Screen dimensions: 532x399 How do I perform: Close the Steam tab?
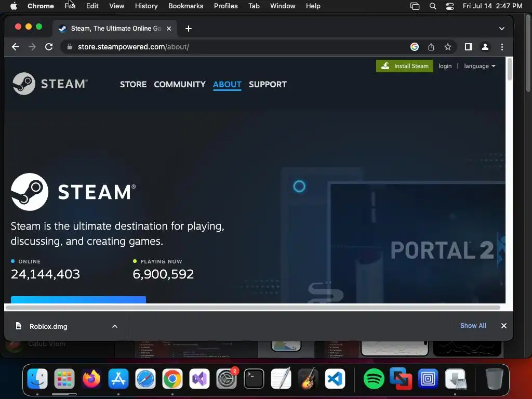coord(169,29)
